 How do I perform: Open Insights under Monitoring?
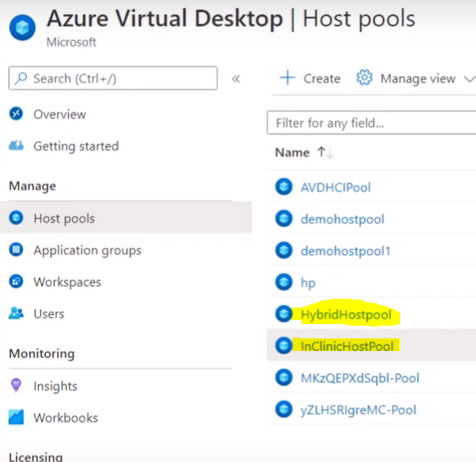pos(55,386)
